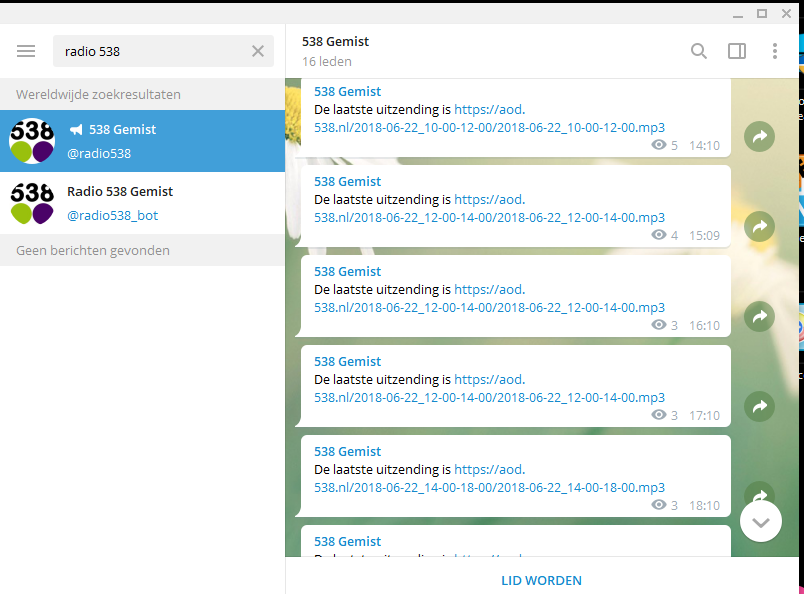Click 538 Gemist chat header title

pos(336,42)
